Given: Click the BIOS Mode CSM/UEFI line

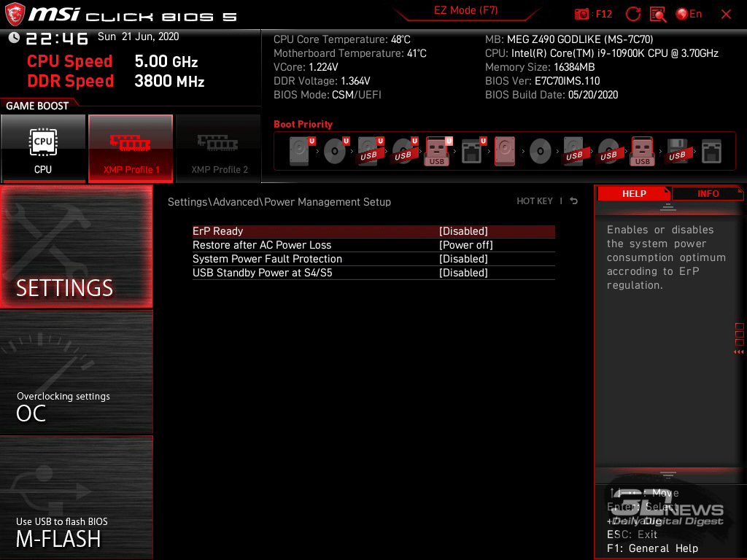Looking at the screenshot, I should 328,95.
